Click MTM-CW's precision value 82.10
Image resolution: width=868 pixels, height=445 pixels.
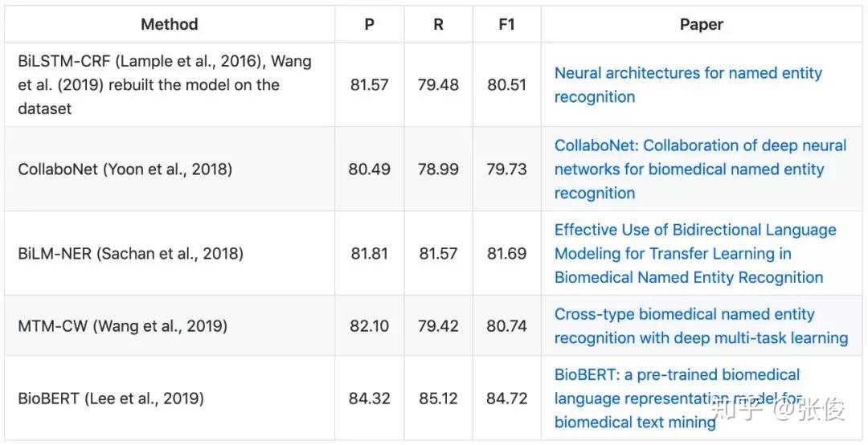[369, 325]
